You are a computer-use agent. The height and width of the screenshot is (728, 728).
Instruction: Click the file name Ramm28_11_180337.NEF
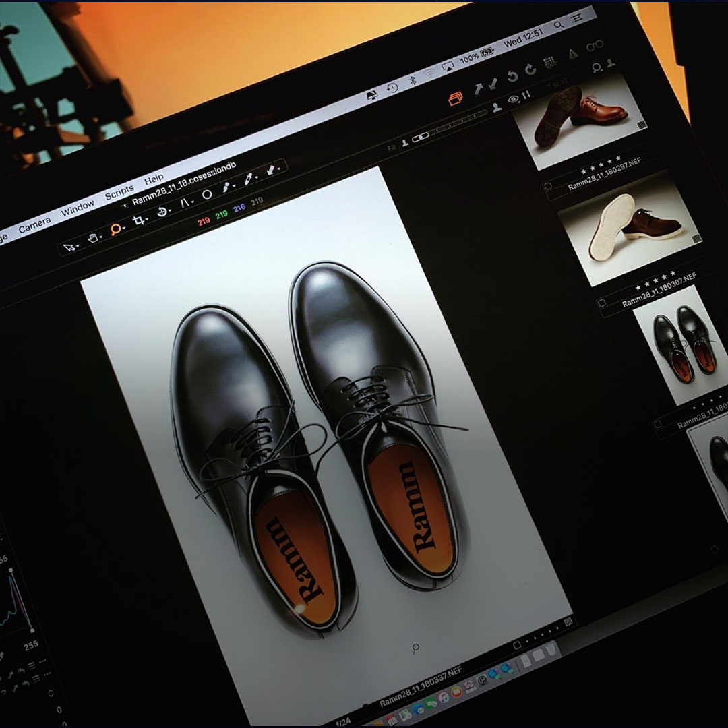coord(421,687)
